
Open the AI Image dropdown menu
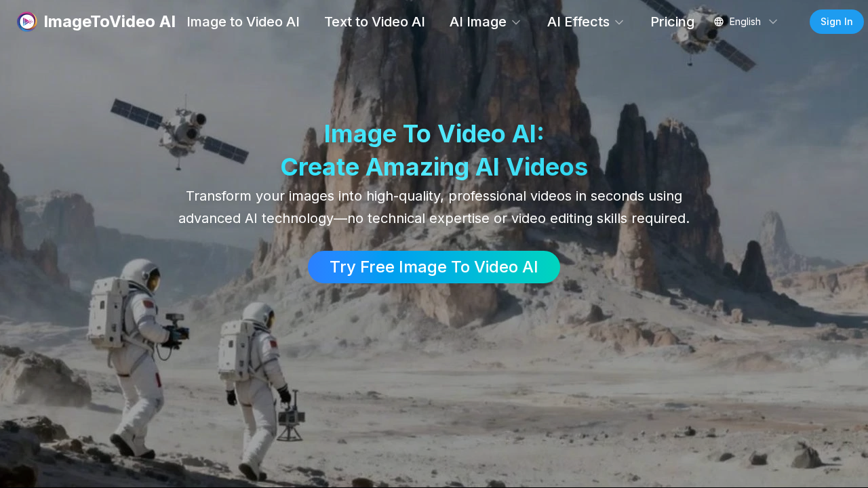[x=478, y=22]
